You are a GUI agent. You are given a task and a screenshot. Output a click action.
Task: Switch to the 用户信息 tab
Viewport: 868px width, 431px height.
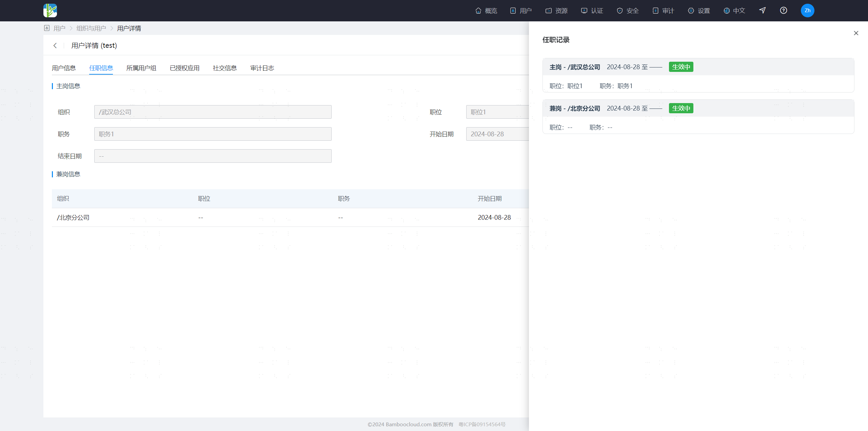pos(64,68)
